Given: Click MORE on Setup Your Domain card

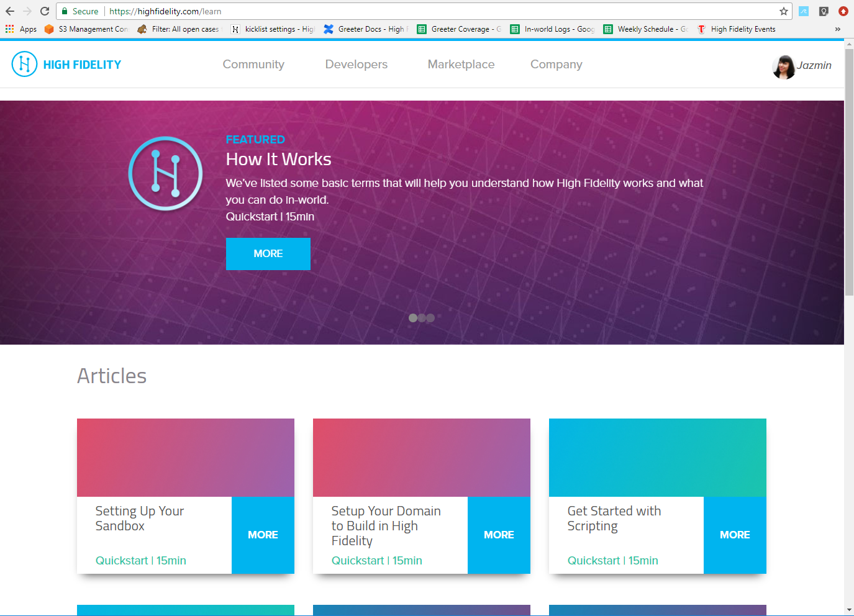Looking at the screenshot, I should coord(499,535).
